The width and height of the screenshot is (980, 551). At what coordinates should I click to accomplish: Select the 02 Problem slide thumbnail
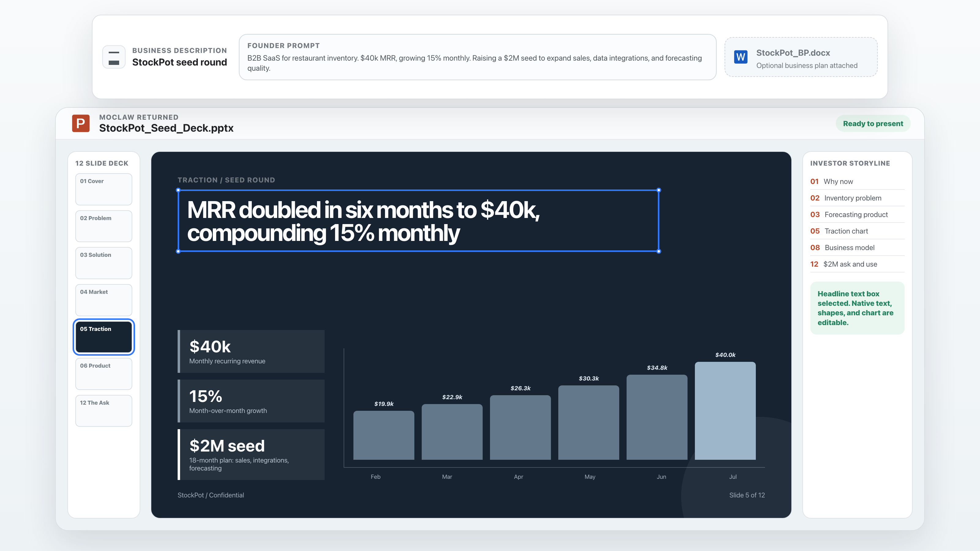tap(104, 226)
